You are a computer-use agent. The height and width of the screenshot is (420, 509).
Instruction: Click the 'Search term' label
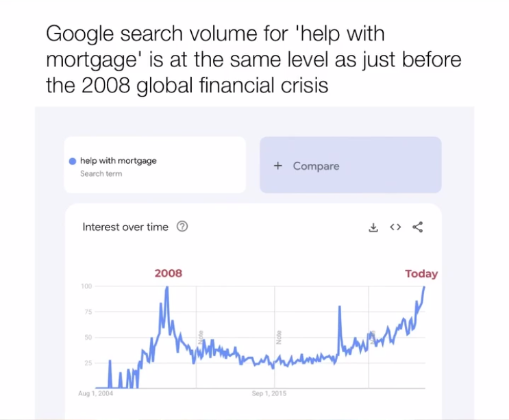click(x=101, y=174)
